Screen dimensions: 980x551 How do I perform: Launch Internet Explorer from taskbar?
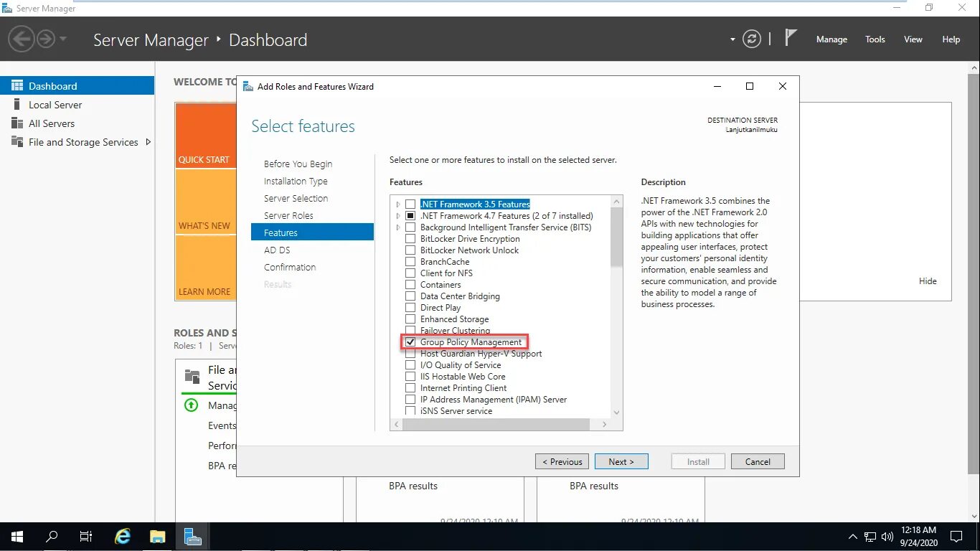pyautogui.click(x=123, y=537)
